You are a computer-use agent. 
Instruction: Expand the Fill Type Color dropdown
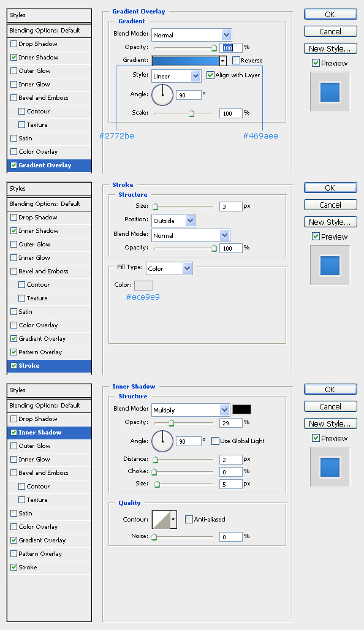click(x=170, y=268)
